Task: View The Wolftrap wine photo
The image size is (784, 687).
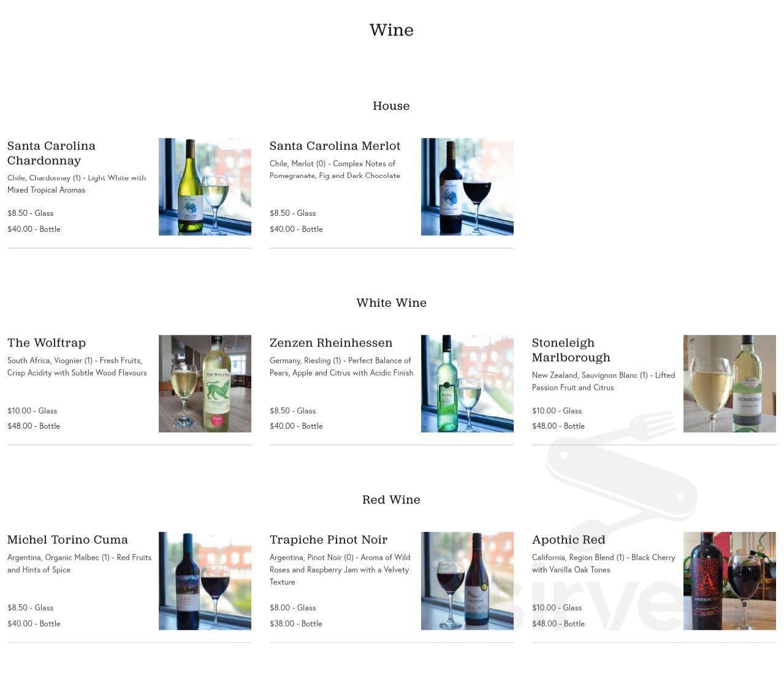Action: pos(205,383)
